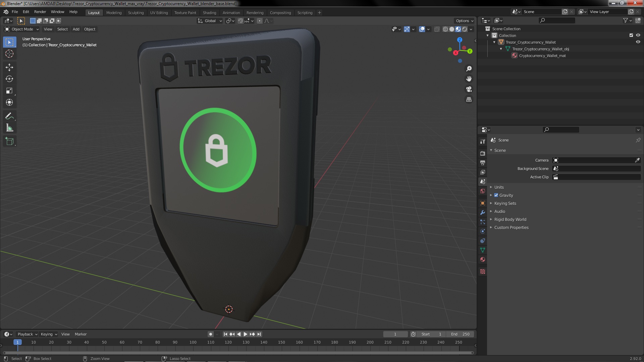Toggle auto keying record button
Viewport: 644px width, 362px height.
210,334
